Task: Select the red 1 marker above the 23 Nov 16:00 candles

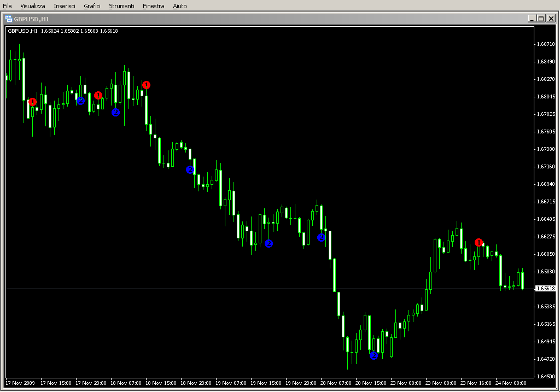Action: pos(479,242)
